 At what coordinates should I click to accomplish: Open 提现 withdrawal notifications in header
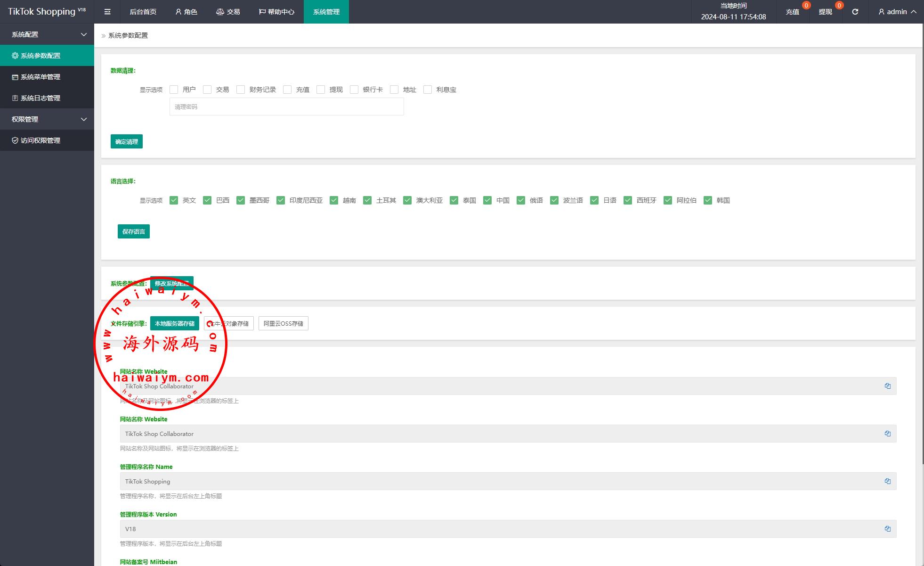pos(825,12)
